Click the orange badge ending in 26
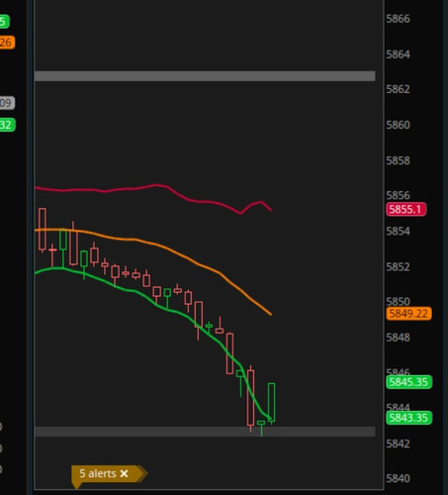 7,43
